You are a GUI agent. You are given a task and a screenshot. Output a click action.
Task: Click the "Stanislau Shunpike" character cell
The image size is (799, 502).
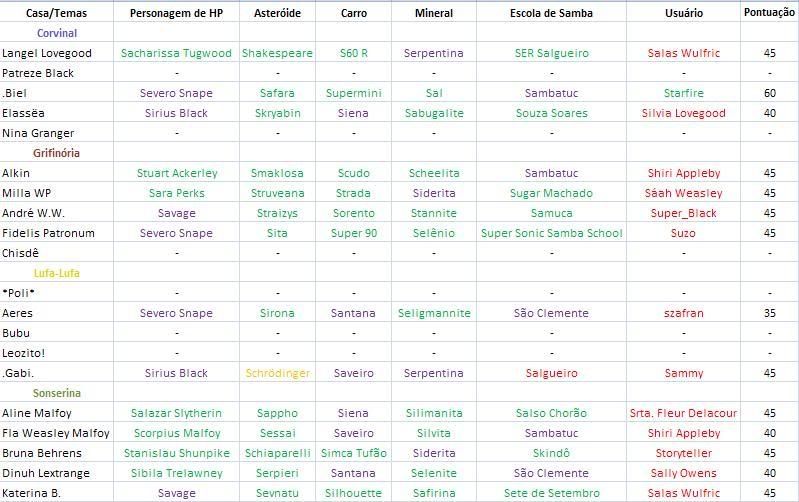176,453
